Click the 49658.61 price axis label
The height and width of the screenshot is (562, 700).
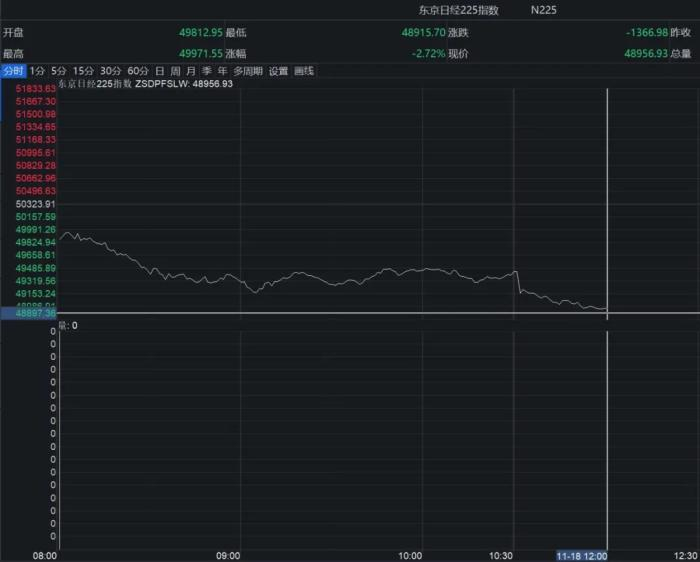pyautogui.click(x=36, y=255)
